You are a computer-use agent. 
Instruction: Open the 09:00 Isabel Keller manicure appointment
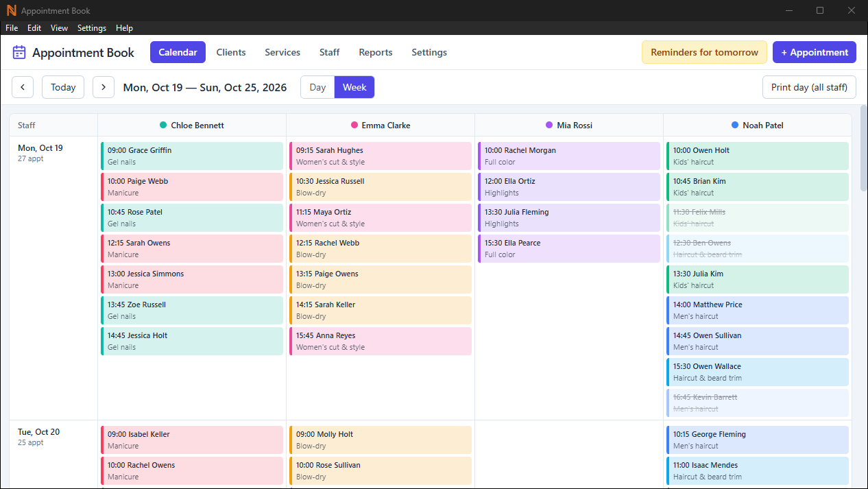(x=192, y=440)
